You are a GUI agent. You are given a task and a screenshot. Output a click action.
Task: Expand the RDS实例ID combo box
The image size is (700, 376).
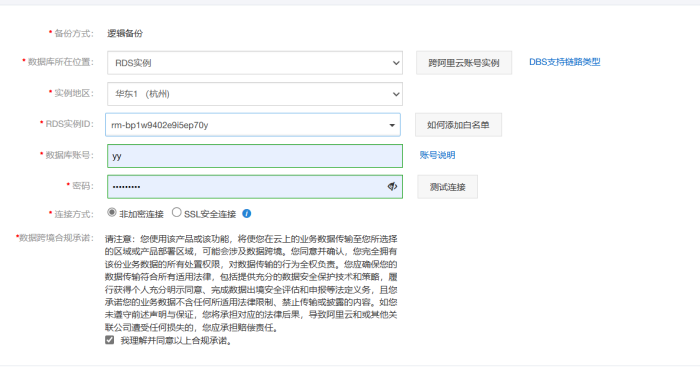[x=253, y=125]
